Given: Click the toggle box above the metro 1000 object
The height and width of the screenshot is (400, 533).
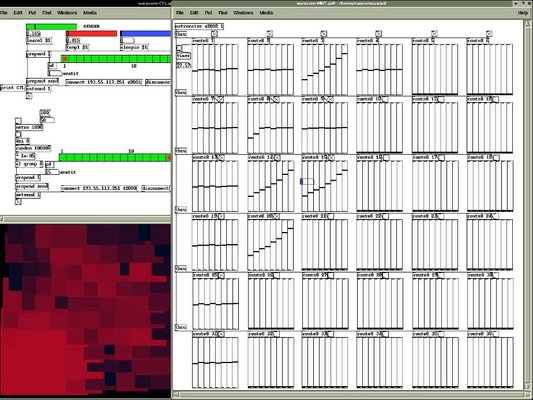Looking at the screenshot, I should click(18, 121).
